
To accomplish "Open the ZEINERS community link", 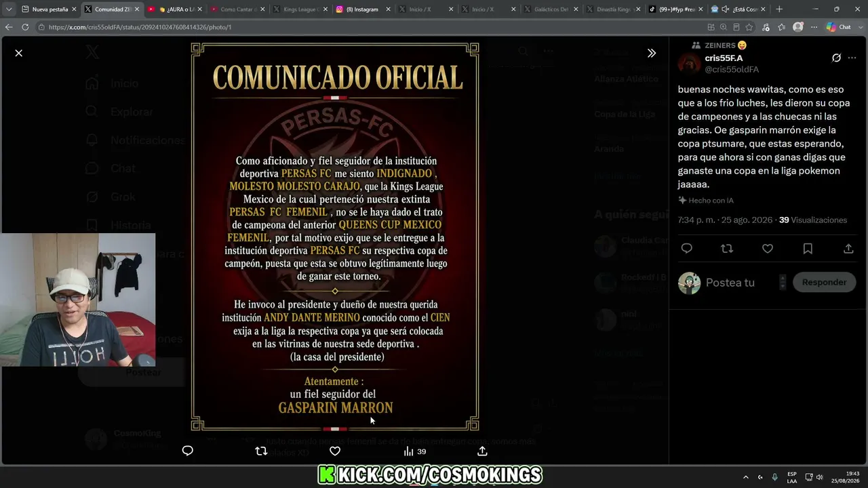I will point(725,45).
